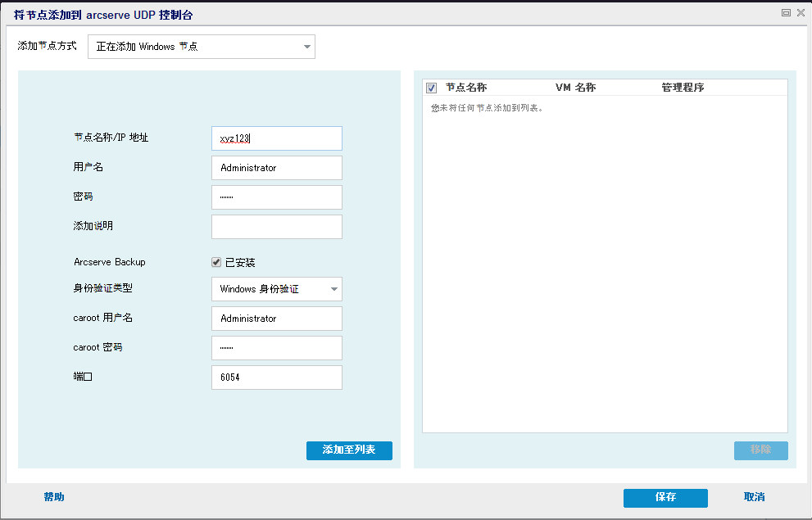The height and width of the screenshot is (520, 812).
Task: Select the 端口 field showing 6054
Action: 276,377
